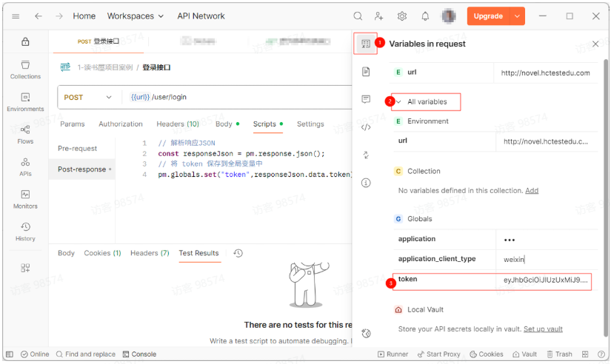Open the Workspaces dropdown
Image resolution: width=611 pixels, height=364 pixels.
click(x=136, y=16)
